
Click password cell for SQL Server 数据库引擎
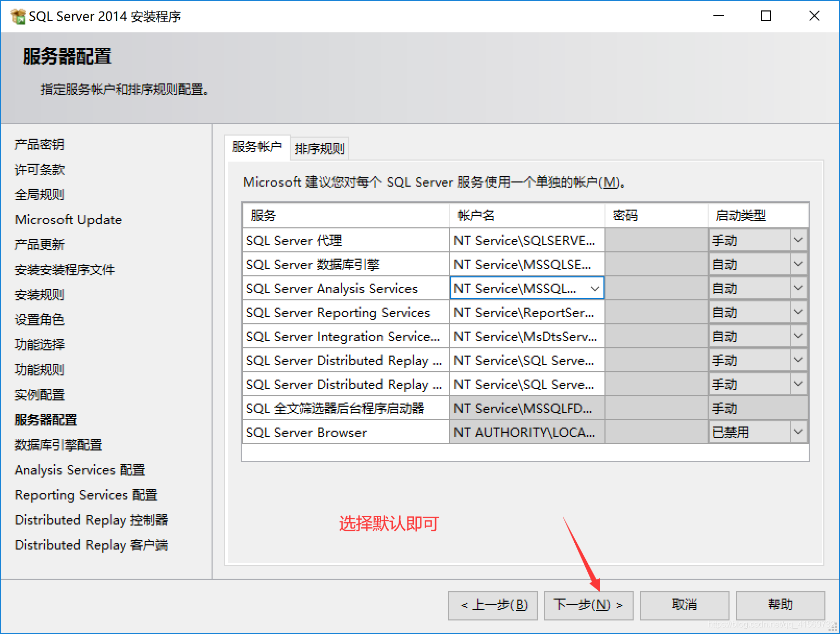pos(657,264)
